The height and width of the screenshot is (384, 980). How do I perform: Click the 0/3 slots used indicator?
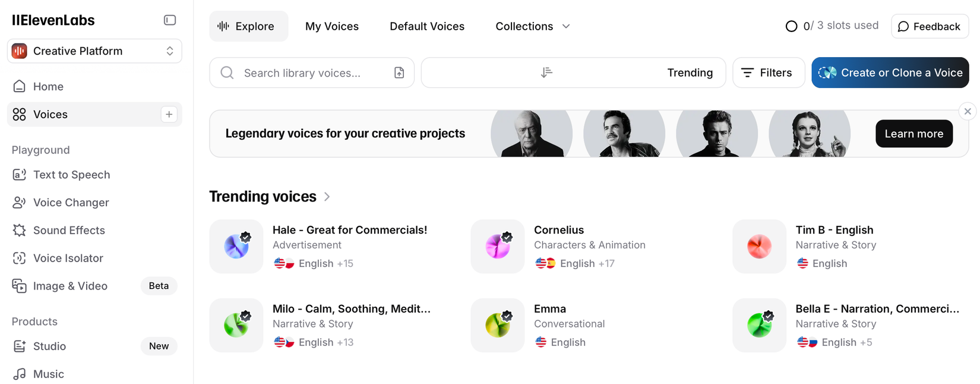[x=831, y=26]
